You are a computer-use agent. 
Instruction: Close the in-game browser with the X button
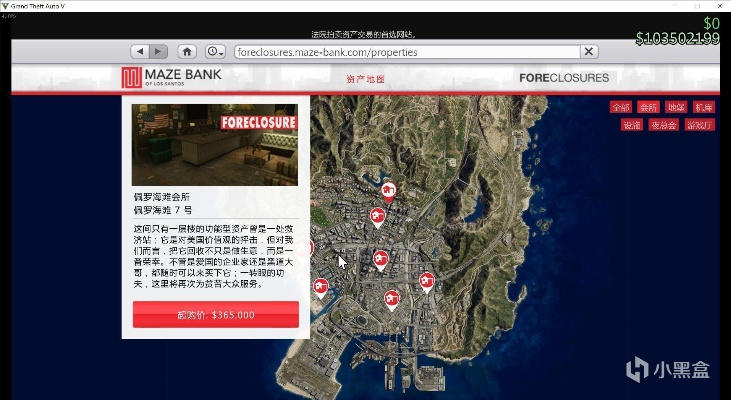coord(589,51)
